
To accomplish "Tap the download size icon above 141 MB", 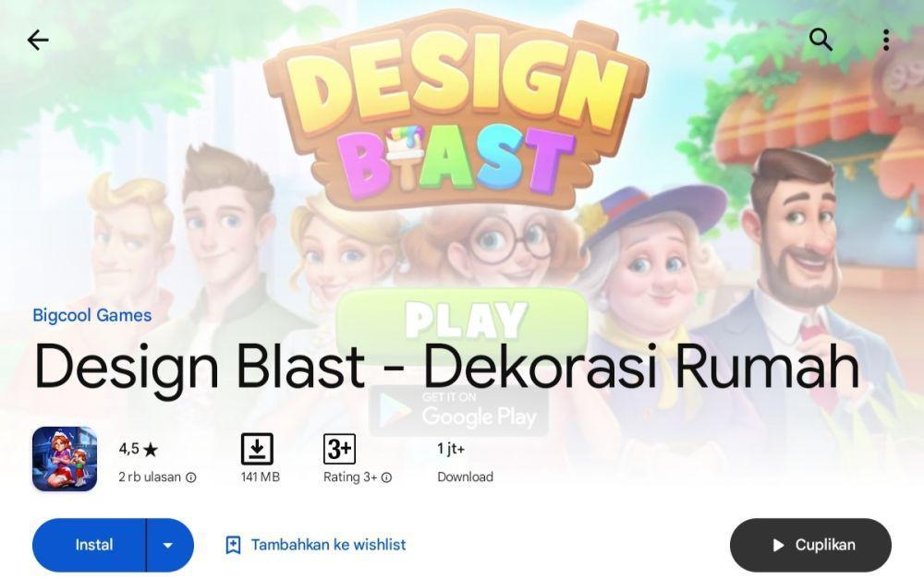I will pyautogui.click(x=257, y=449).
